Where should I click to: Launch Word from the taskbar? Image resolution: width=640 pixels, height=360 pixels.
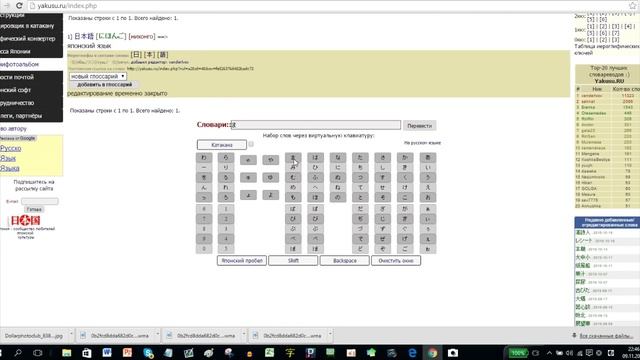[107, 353]
